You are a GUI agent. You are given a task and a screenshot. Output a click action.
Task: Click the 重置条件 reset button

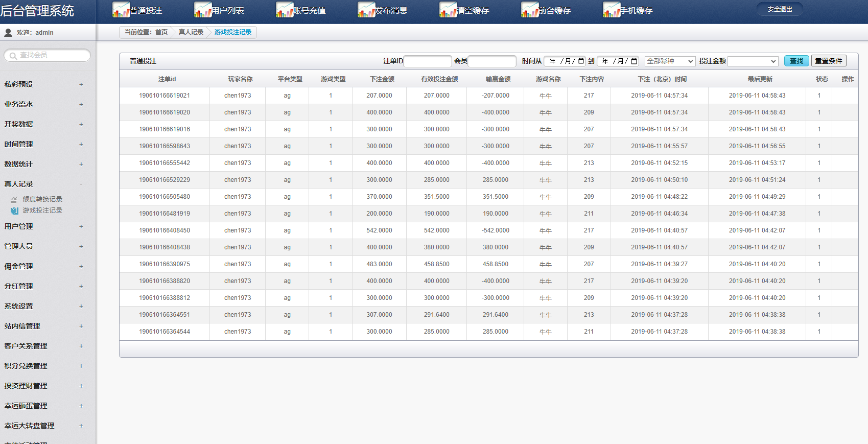828,61
